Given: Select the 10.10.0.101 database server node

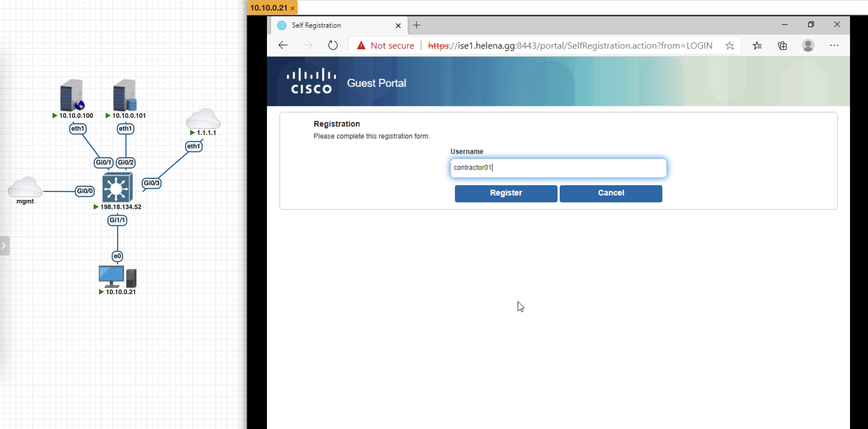Looking at the screenshot, I should [125, 95].
